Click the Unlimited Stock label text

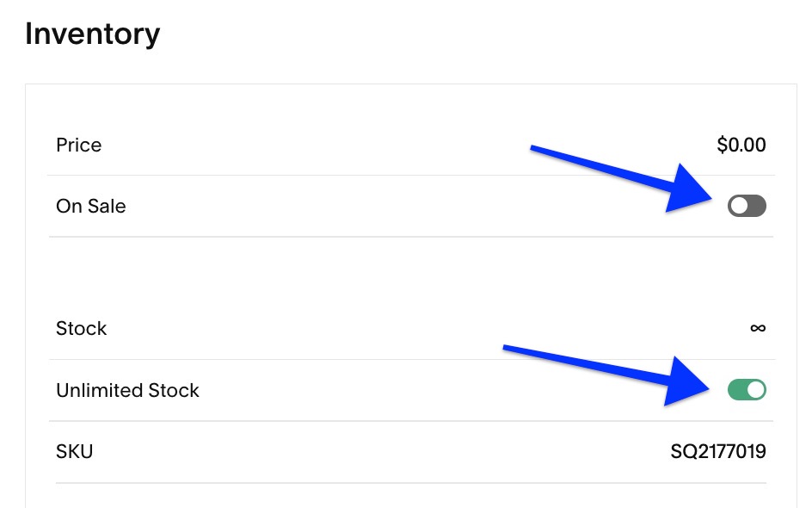pos(127,390)
